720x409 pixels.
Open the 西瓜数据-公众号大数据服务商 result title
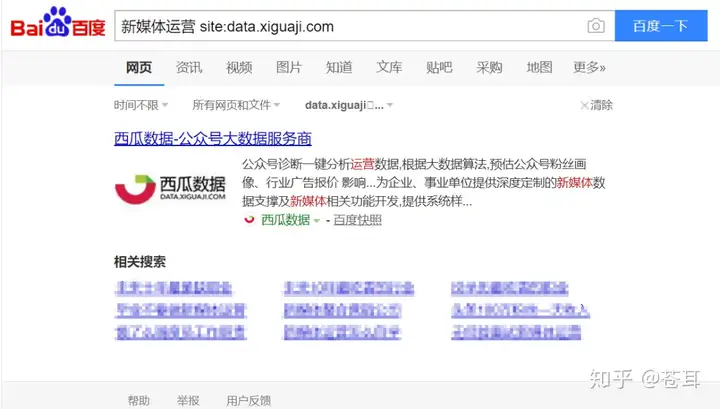[213, 138]
